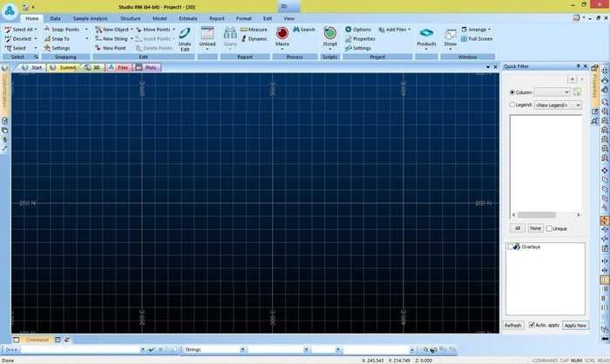Open the Start window tab
This screenshot has width=610, height=364.
tap(32, 68)
